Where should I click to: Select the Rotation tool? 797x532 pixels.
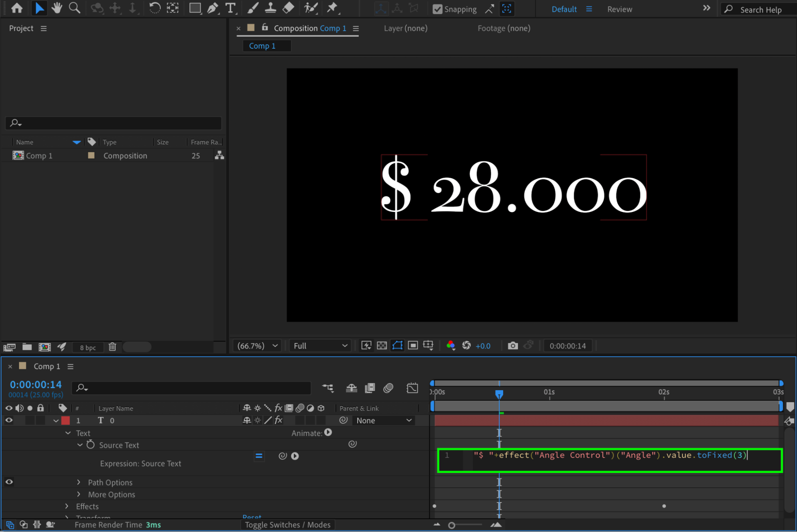coord(155,8)
